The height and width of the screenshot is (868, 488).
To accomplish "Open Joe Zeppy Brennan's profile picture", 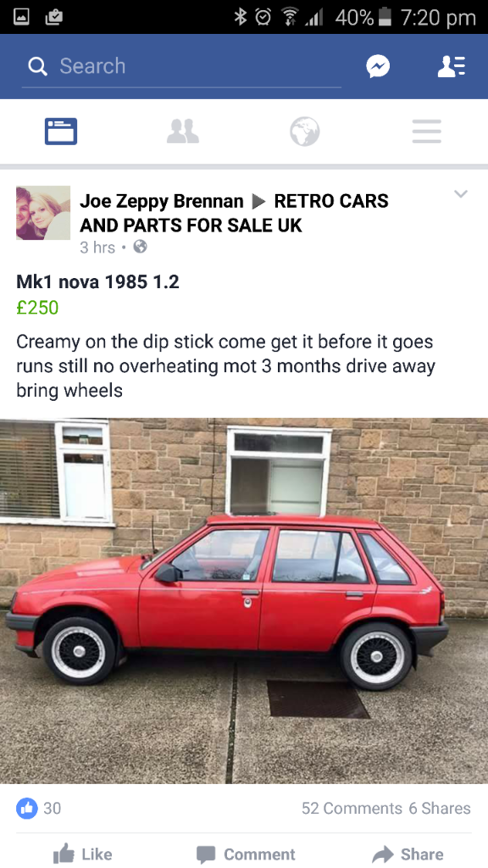I will [x=43, y=213].
